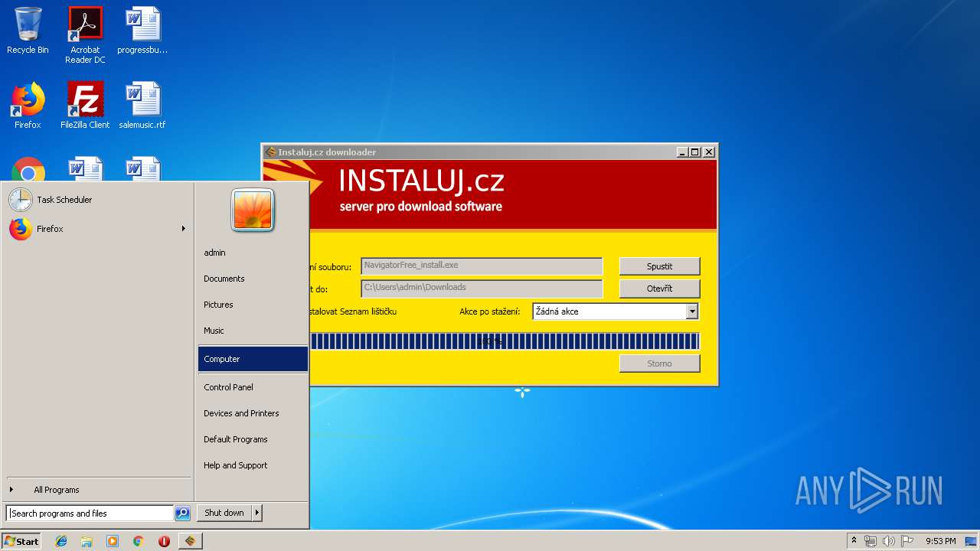The width and height of the screenshot is (980, 551).
Task: Click the Instaluj.cz title bar icon
Action: [270, 152]
